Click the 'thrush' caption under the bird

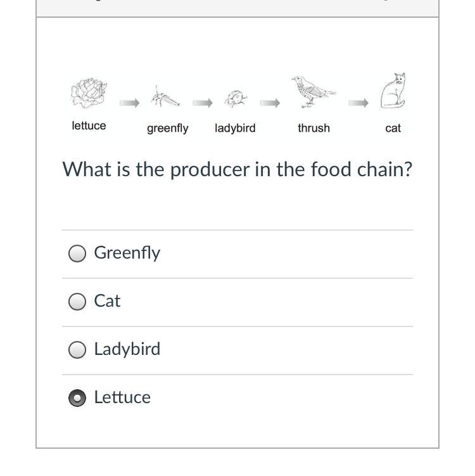click(x=313, y=128)
